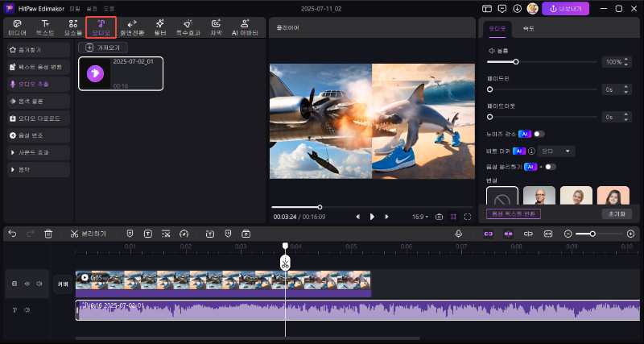Screen dimensions: 644x344
Task: Select the 2025-07-02_01 audio clip thumbnail
Action: tap(121, 73)
